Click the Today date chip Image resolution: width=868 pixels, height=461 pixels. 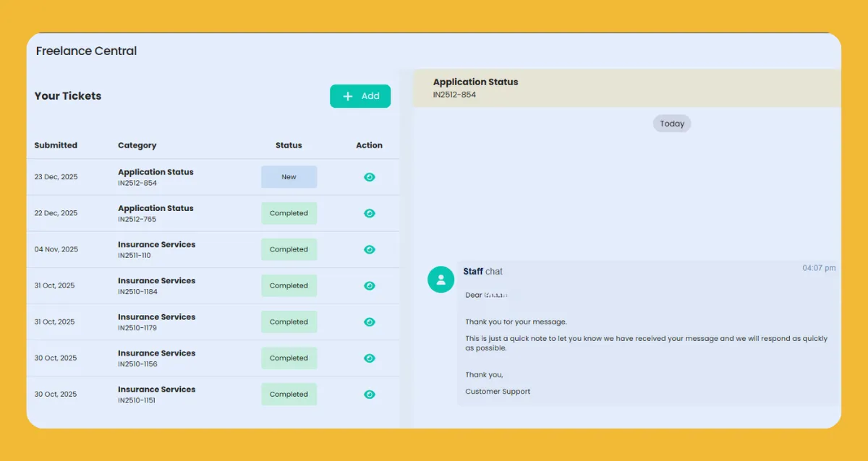(x=671, y=123)
